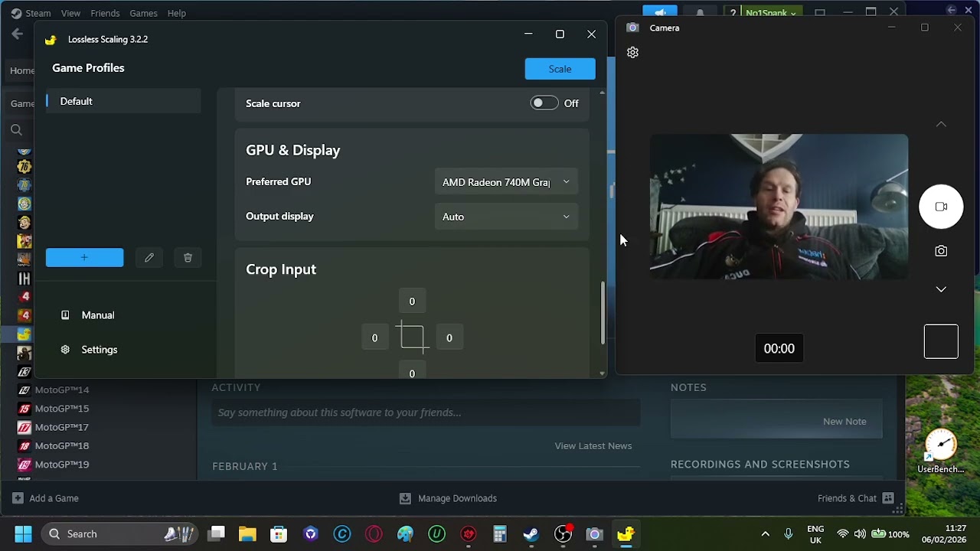Start video recording in Camera app
Image resolution: width=980 pixels, height=551 pixels.
point(941,207)
